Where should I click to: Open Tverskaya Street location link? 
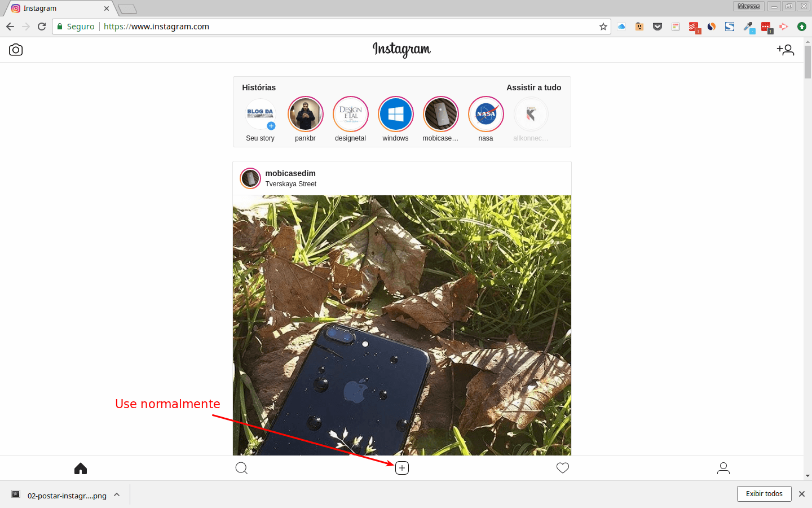291,184
